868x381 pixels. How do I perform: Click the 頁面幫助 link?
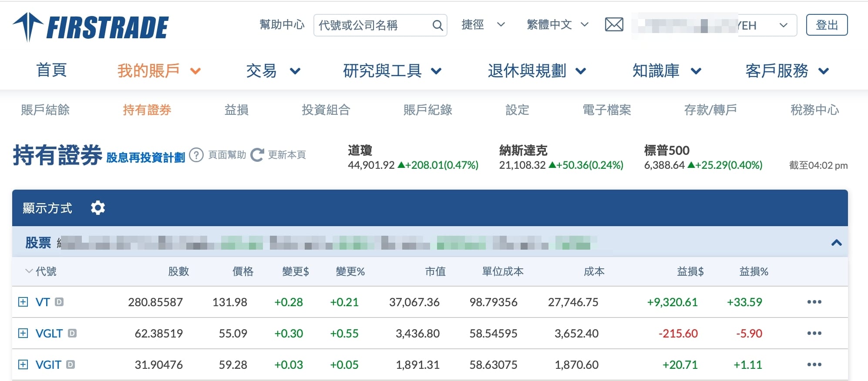tap(227, 155)
